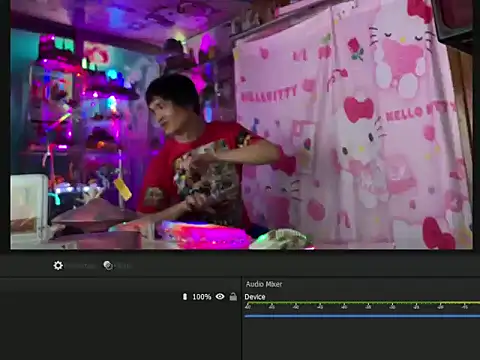The width and height of the screenshot is (480, 360).
Task: Click the Audio Mixer panel title
Action: (264, 284)
